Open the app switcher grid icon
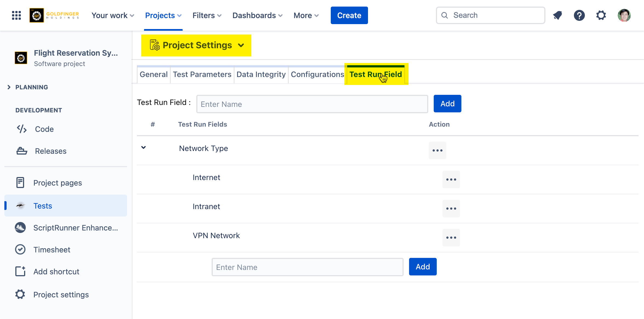 click(x=16, y=15)
